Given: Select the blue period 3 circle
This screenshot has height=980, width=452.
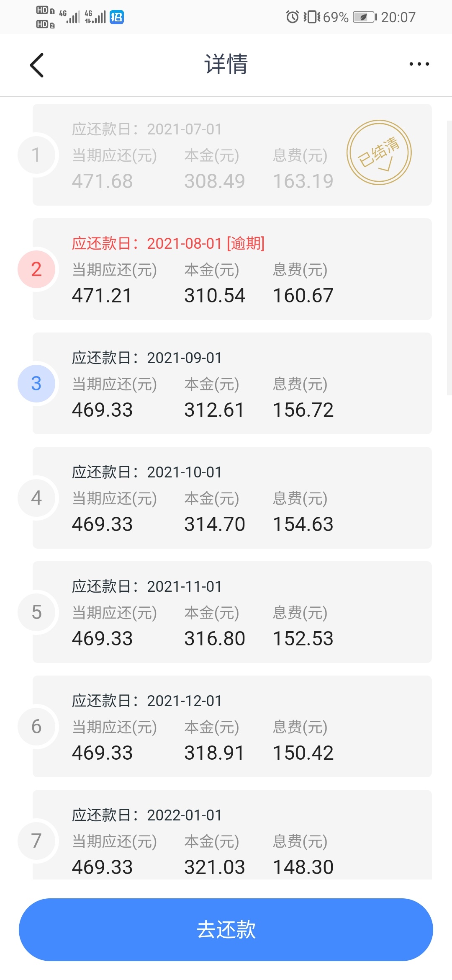Looking at the screenshot, I should (36, 383).
